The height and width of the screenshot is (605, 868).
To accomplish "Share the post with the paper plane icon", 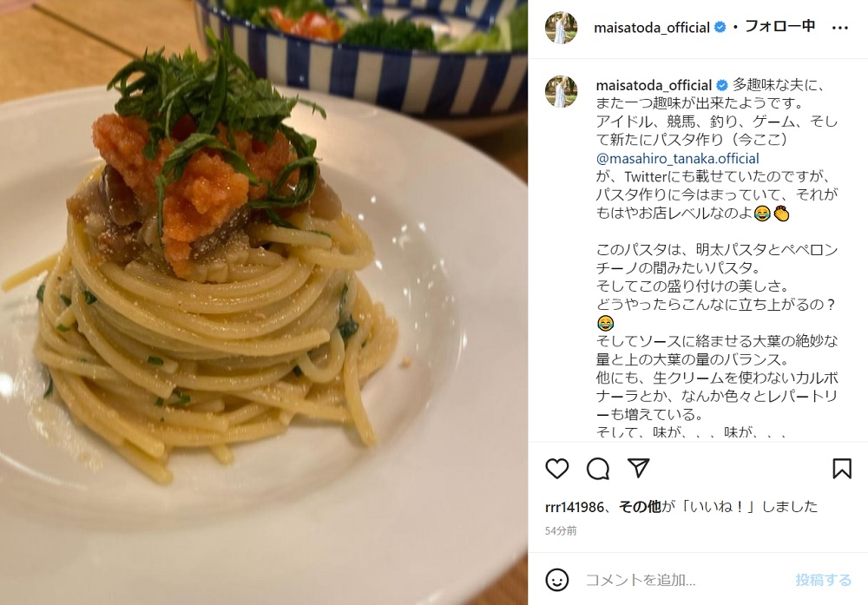I will tap(638, 468).
